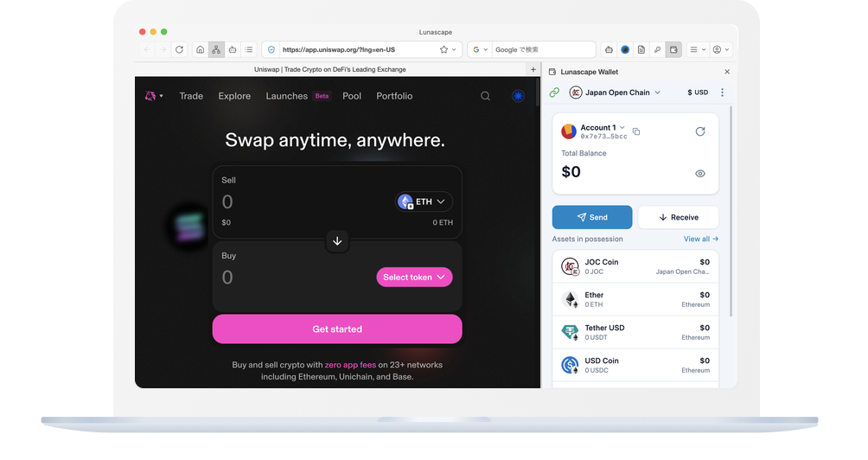Screen dimensions: 868x460
Task: Open the Japan Open Chain network dropdown
Action: pyautogui.click(x=615, y=93)
